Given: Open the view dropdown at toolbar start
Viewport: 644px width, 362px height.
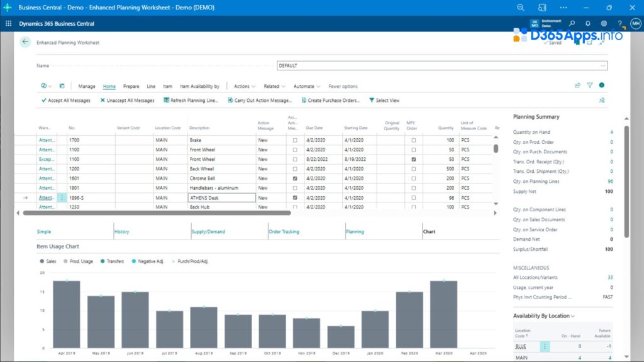Looking at the screenshot, I should point(46,85).
